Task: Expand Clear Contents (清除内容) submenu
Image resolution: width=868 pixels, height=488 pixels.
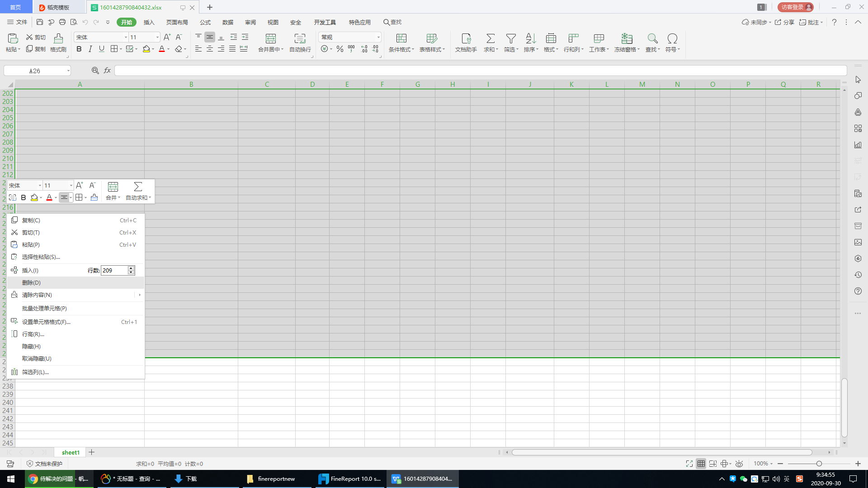Action: tap(140, 295)
